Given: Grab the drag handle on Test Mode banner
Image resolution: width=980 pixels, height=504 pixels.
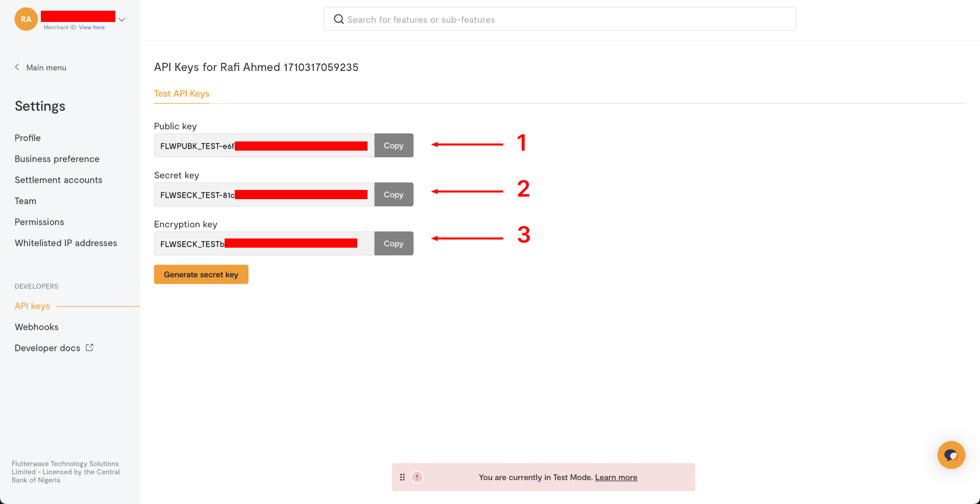Looking at the screenshot, I should [402, 477].
